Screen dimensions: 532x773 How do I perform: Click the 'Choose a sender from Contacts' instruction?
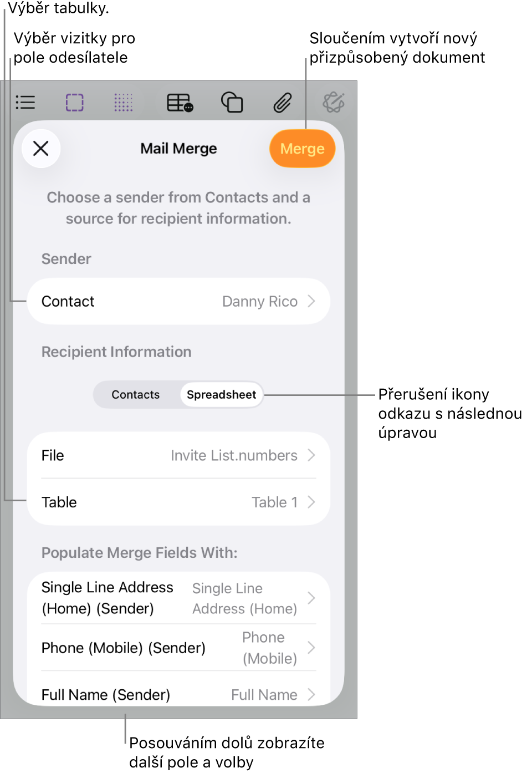178,208
